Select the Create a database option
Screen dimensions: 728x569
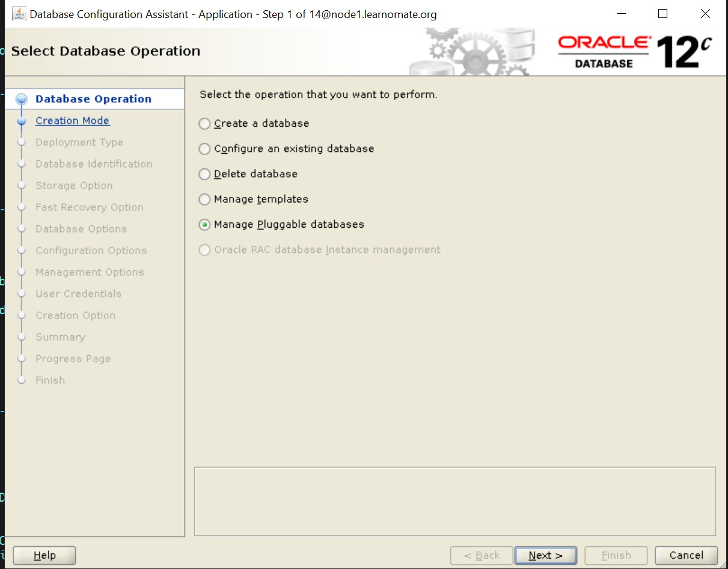[x=204, y=124]
